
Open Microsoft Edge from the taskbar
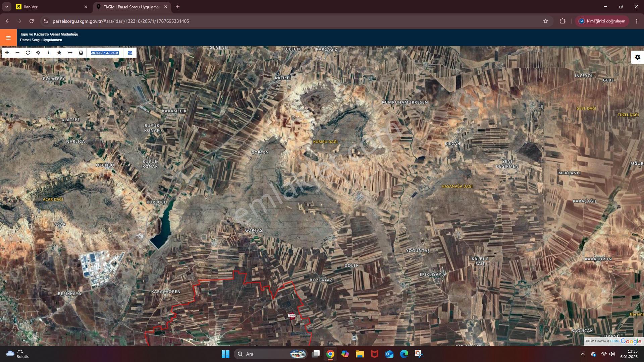[404, 354]
